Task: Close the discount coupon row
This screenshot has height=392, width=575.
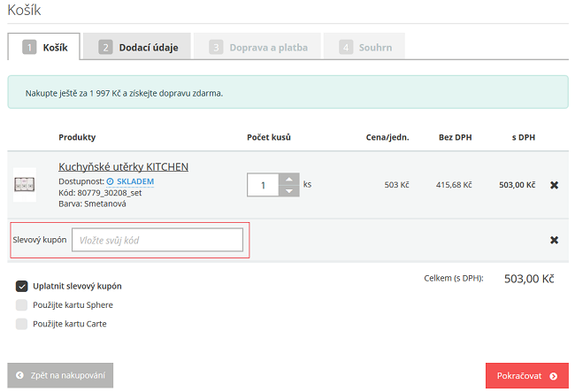Action: click(x=554, y=240)
